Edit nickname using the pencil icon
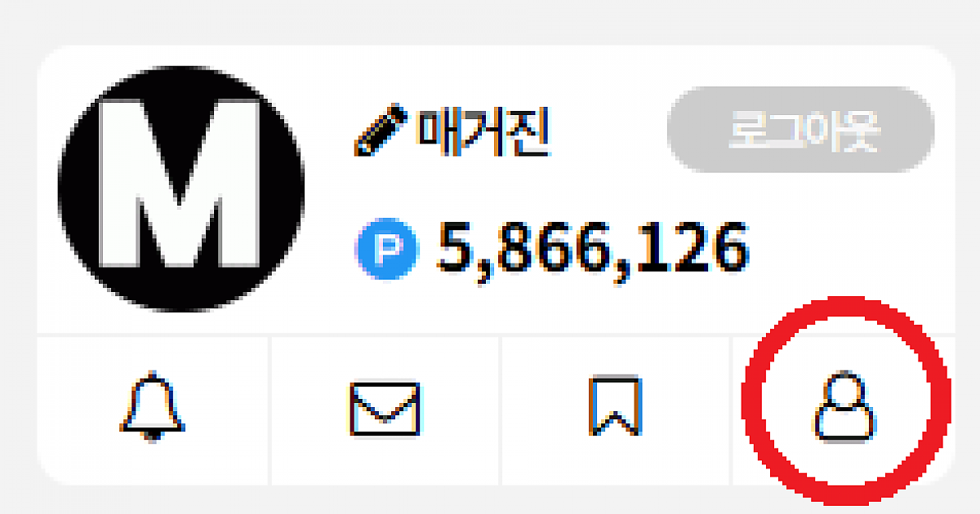 [382, 131]
